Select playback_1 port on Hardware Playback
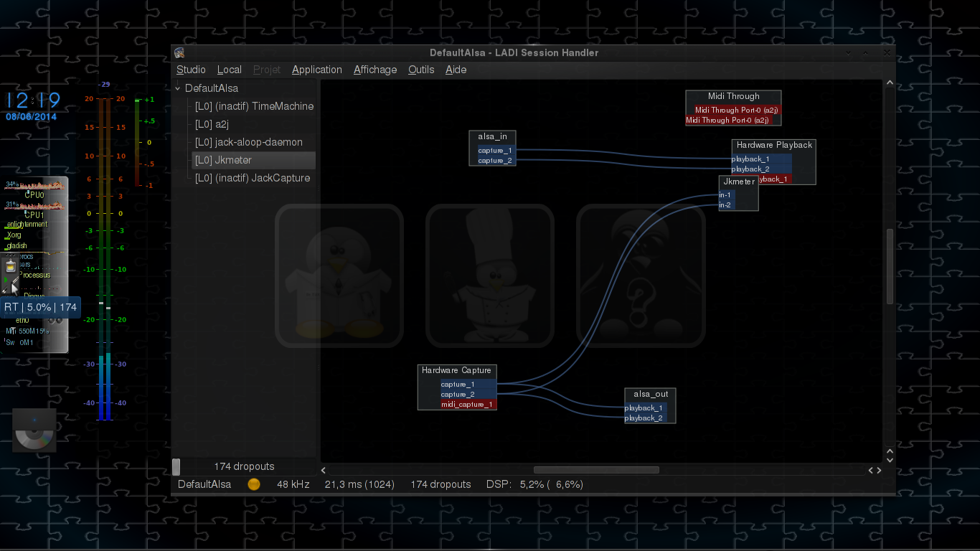Screen dimensions: 980x551 (x=762, y=159)
